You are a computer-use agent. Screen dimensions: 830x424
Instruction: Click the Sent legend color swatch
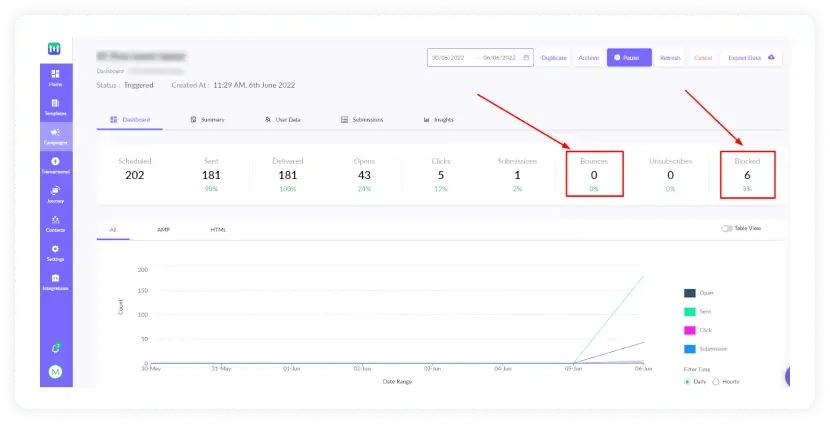[x=690, y=312]
